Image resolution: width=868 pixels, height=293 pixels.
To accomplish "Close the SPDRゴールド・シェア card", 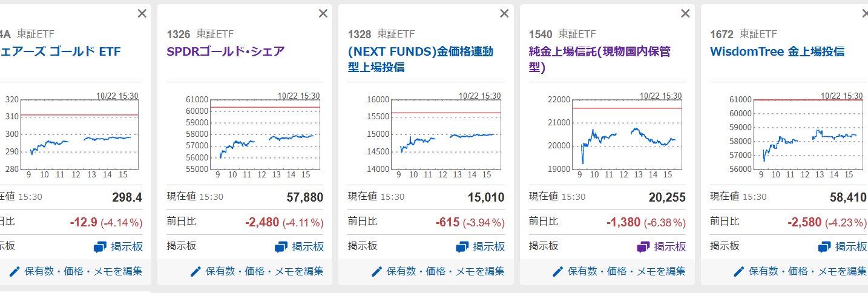I will (x=323, y=13).
